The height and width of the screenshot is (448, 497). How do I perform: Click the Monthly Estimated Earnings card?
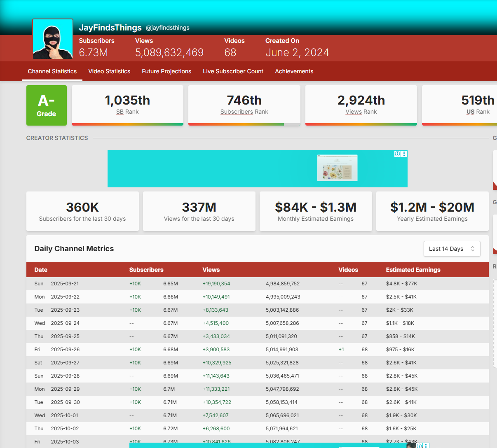[x=316, y=211]
